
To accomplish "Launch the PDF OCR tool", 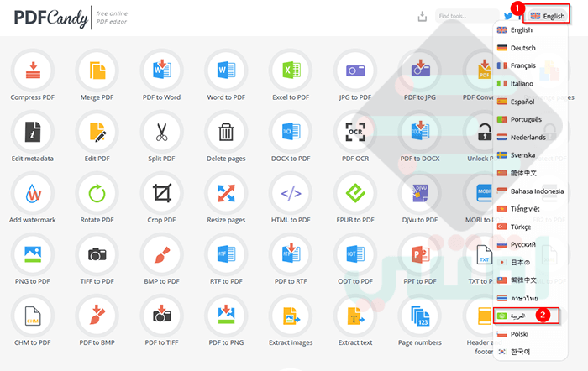I will coord(355,133).
